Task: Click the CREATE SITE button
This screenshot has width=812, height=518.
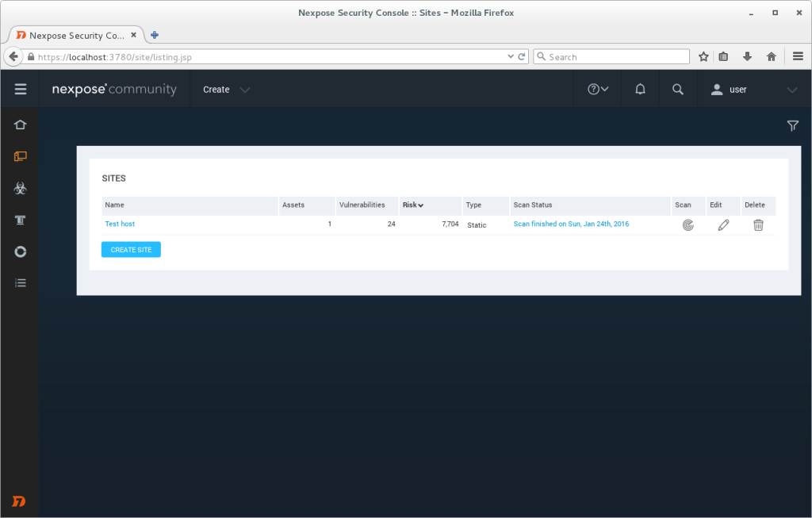Action: [131, 249]
